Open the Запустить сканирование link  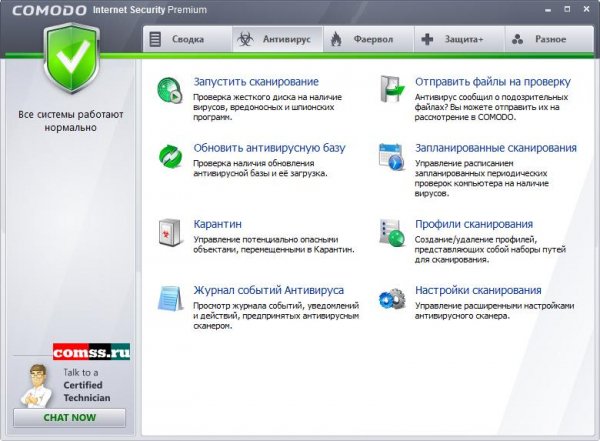256,82
